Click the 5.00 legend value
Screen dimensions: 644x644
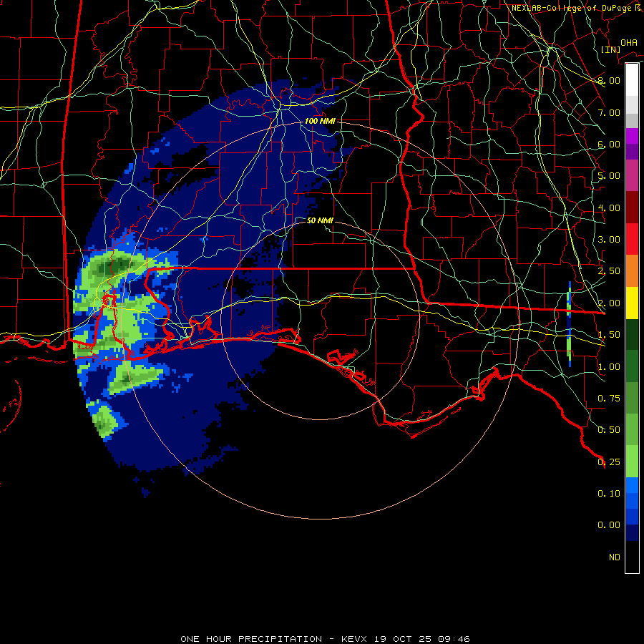(609, 176)
